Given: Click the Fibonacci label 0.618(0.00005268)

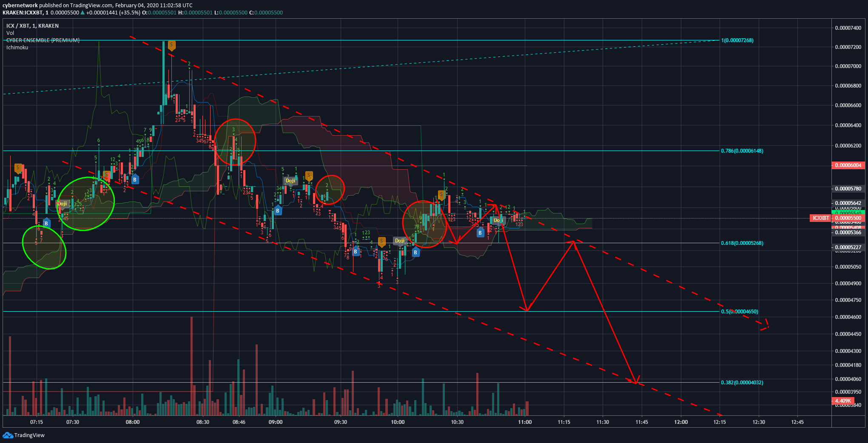Looking at the screenshot, I should tap(742, 243).
